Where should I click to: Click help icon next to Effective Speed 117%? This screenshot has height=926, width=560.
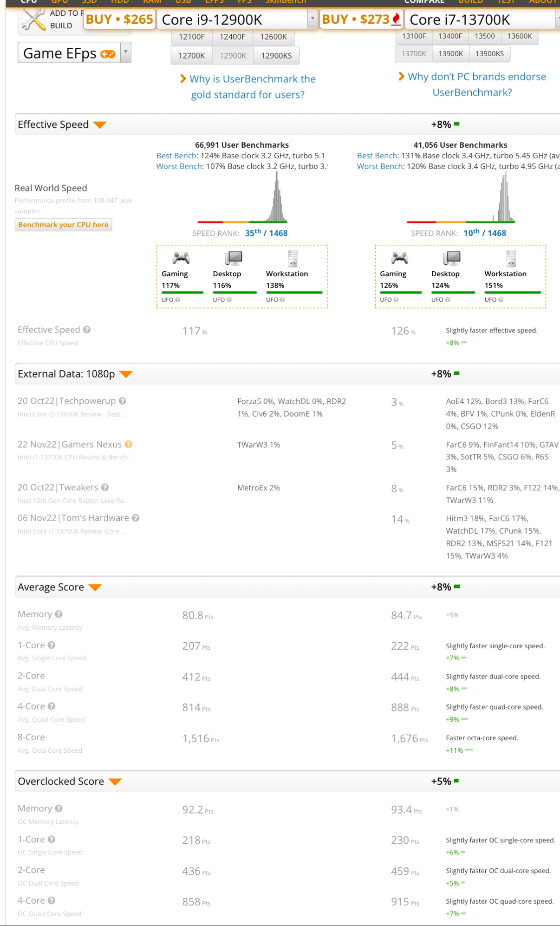[x=87, y=330]
